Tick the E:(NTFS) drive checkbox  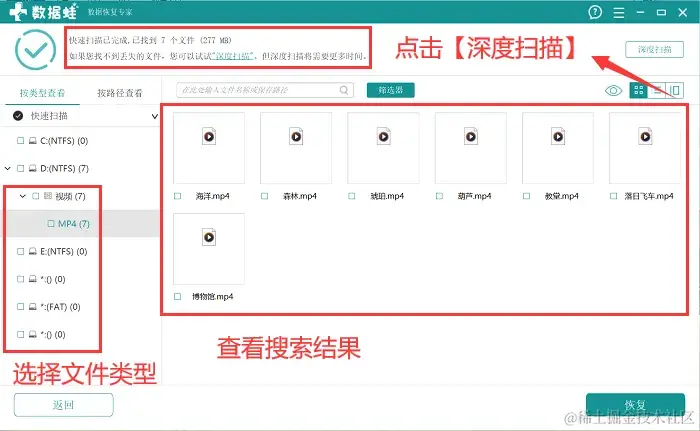click(x=21, y=251)
